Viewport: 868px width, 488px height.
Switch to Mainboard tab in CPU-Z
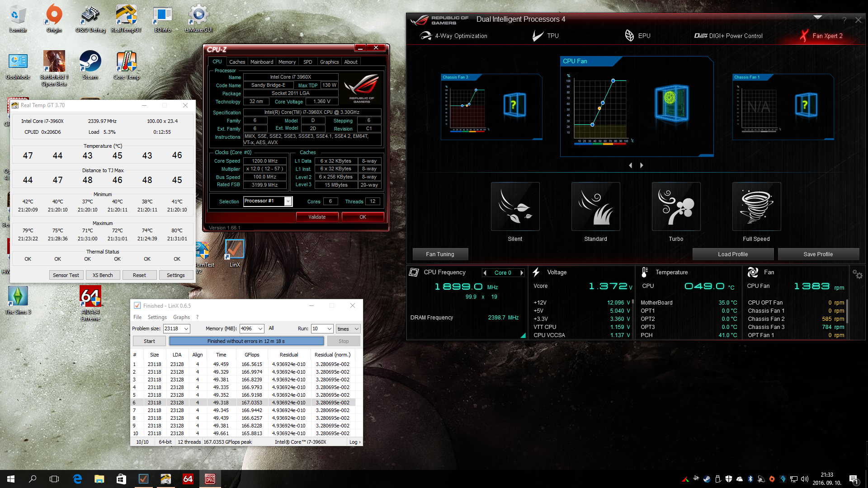tap(261, 62)
